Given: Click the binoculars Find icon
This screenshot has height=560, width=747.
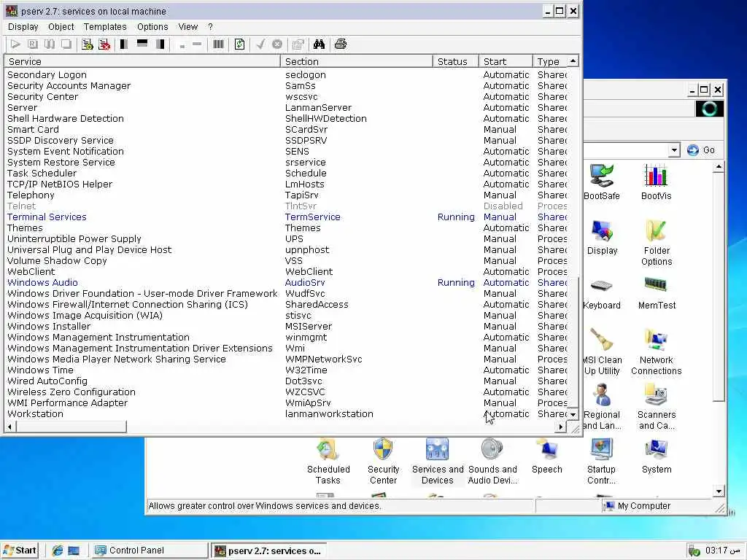Looking at the screenshot, I should 319,44.
